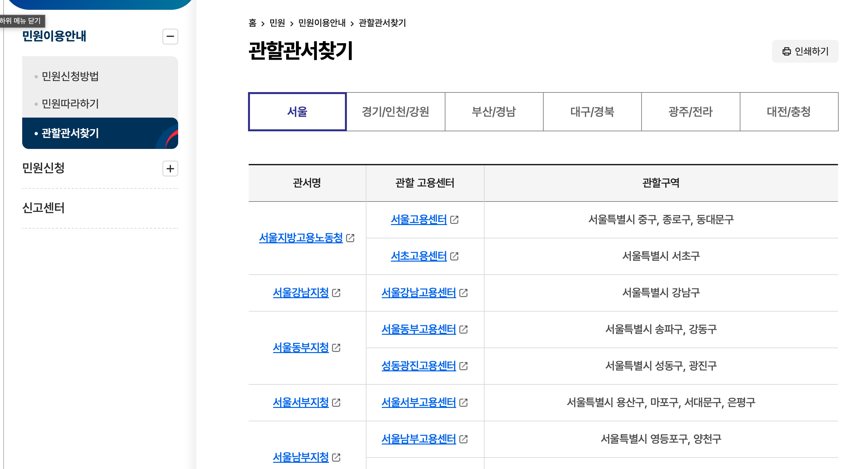Click external-link icon beside 서울고용센터
Viewport: 868px width, 469px height.
(454, 220)
